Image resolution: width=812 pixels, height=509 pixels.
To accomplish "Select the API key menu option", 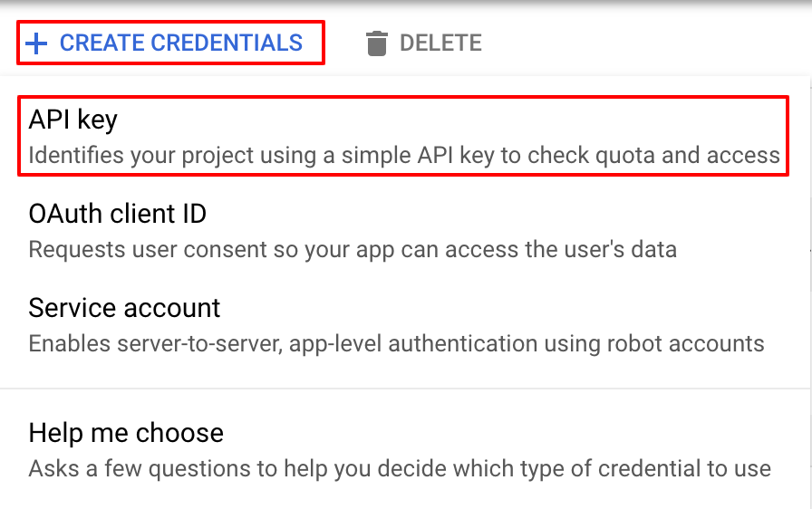I will 402,136.
